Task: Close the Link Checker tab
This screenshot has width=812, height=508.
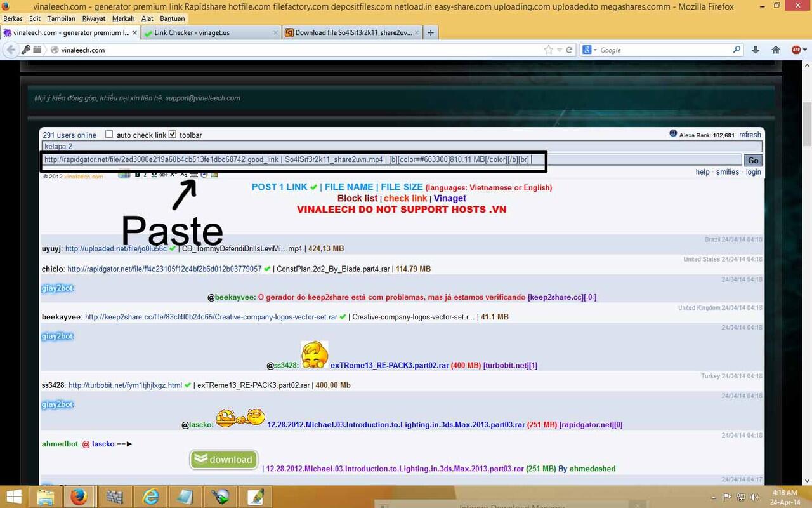Action: coord(275,32)
